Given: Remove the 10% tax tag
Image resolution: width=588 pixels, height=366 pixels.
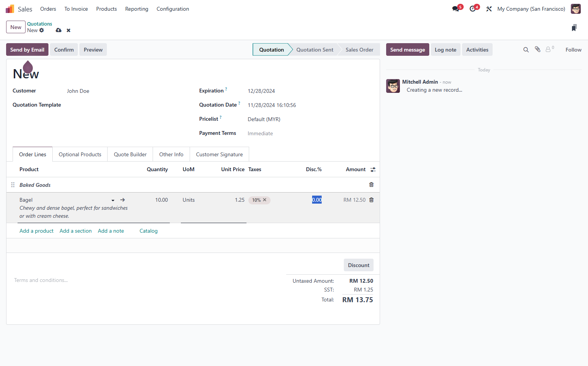Looking at the screenshot, I should click(265, 200).
